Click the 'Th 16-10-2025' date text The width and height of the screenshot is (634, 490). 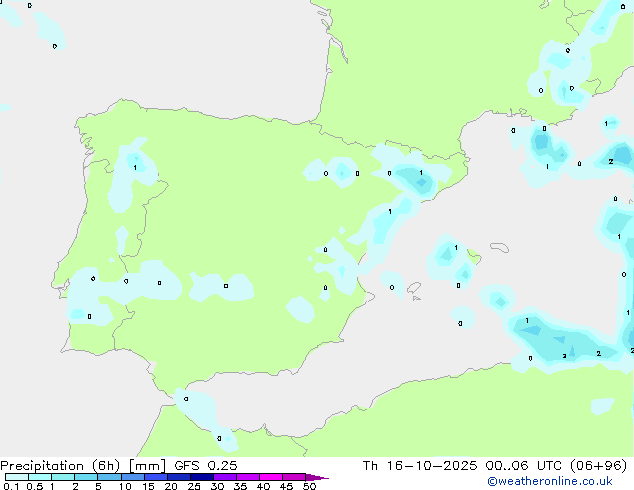point(420,466)
